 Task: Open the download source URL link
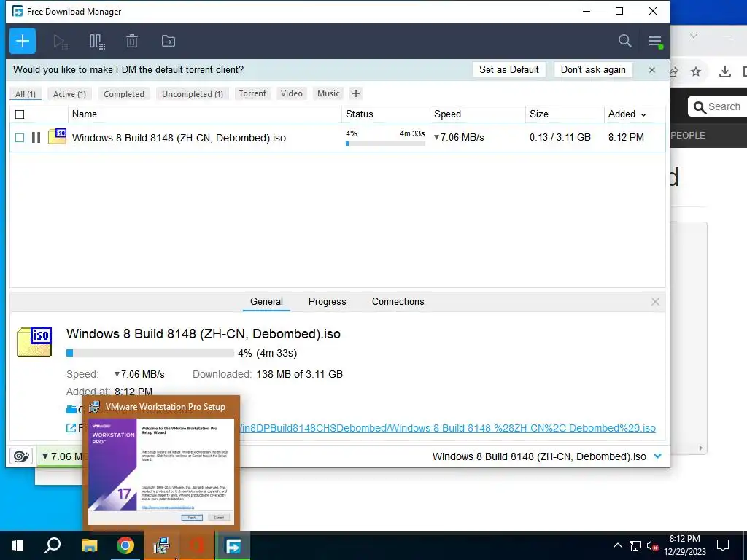tap(447, 428)
